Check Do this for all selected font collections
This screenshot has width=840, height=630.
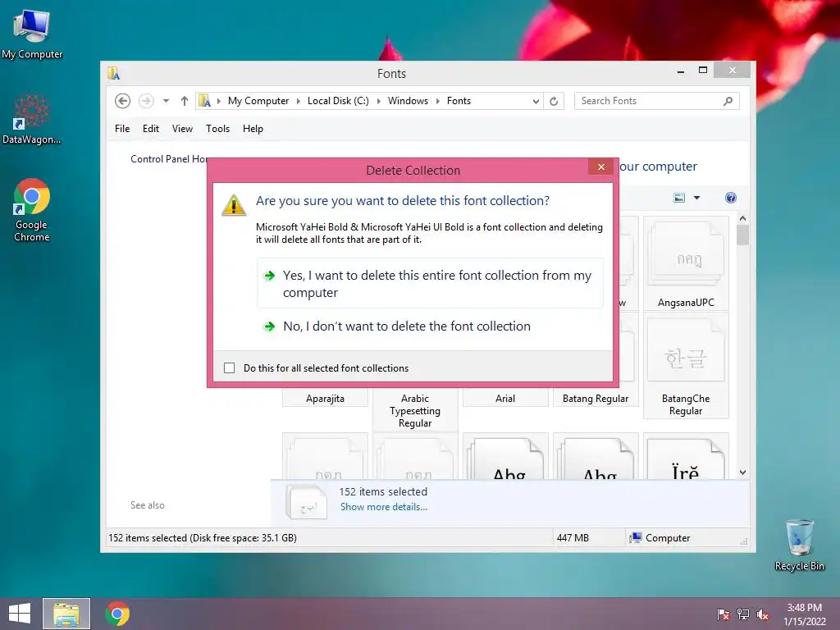230,368
